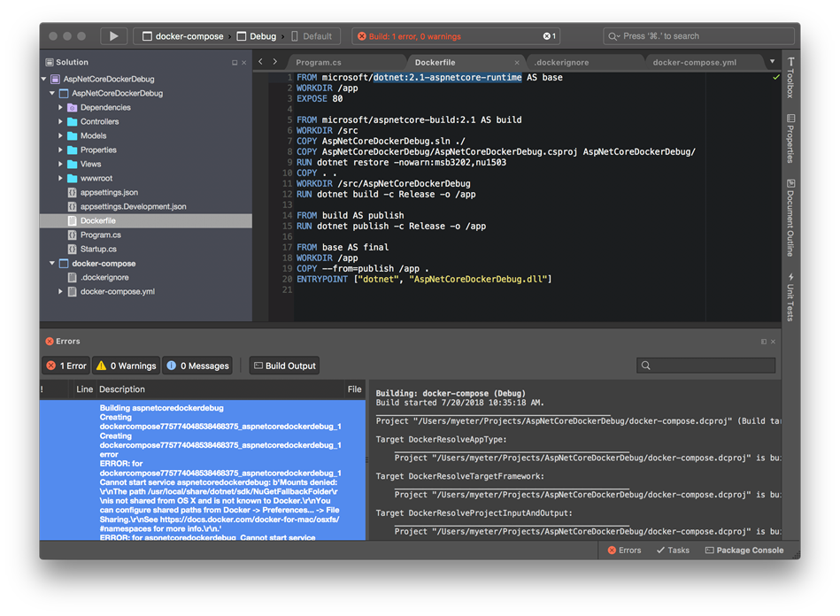Click the green checkmark in editor margin
The height and width of the screenshot is (616, 840).
click(x=775, y=78)
